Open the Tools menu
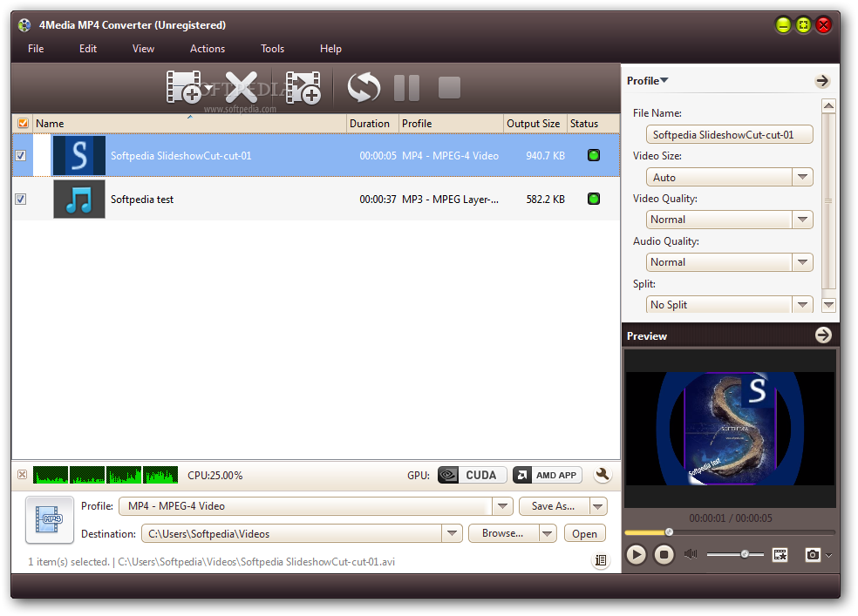This screenshot has height=616, width=858. pos(273,49)
